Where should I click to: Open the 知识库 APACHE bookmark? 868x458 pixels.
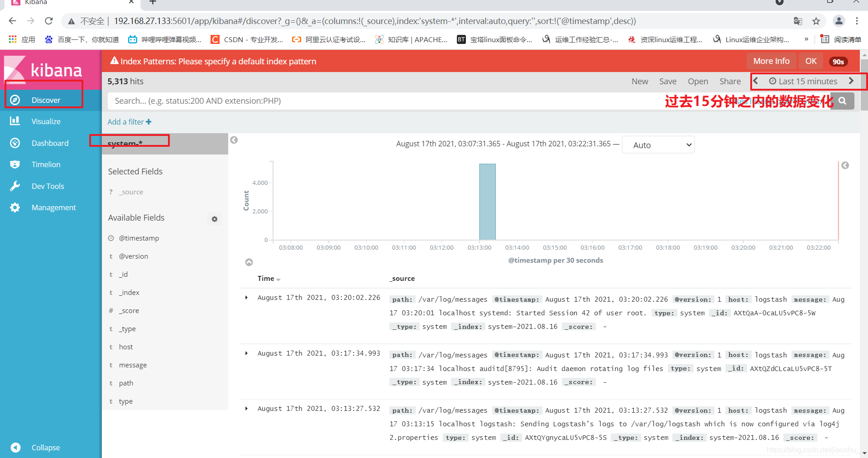coord(411,39)
